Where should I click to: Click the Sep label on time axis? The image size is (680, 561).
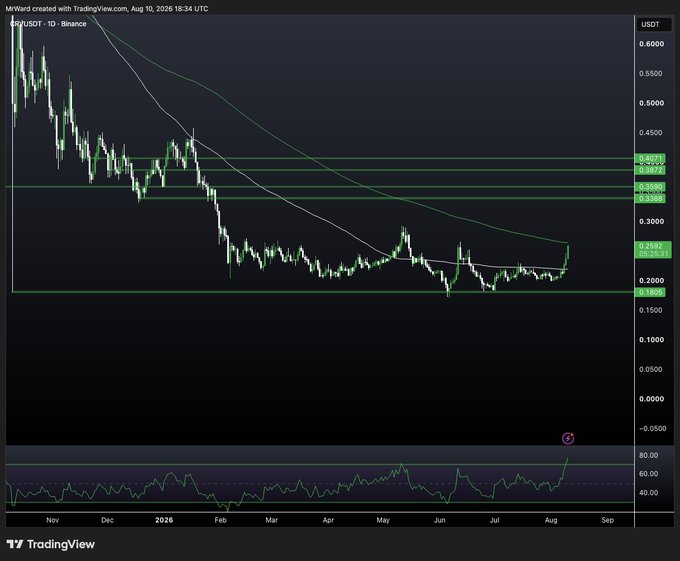click(608, 520)
